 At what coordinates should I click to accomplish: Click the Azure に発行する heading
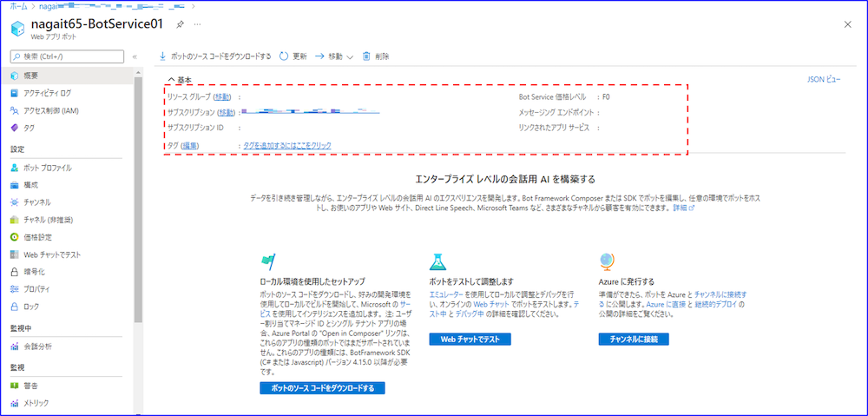pyautogui.click(x=627, y=281)
